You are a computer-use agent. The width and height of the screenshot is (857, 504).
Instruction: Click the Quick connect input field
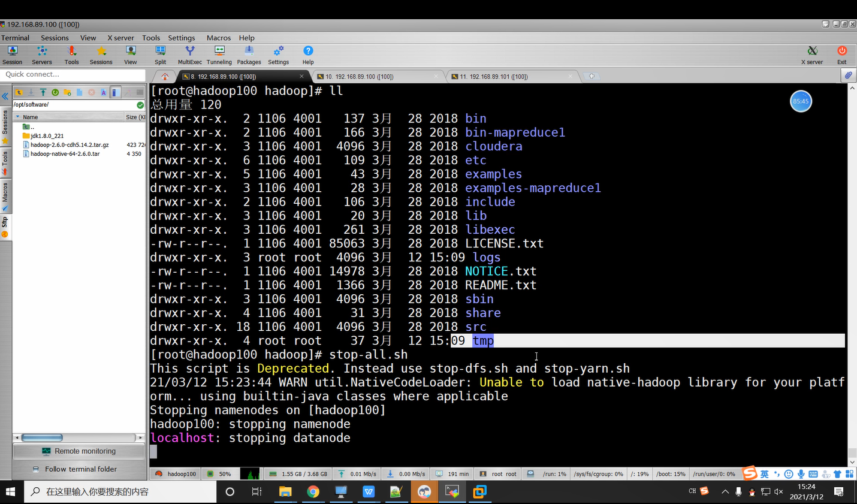[x=73, y=74]
